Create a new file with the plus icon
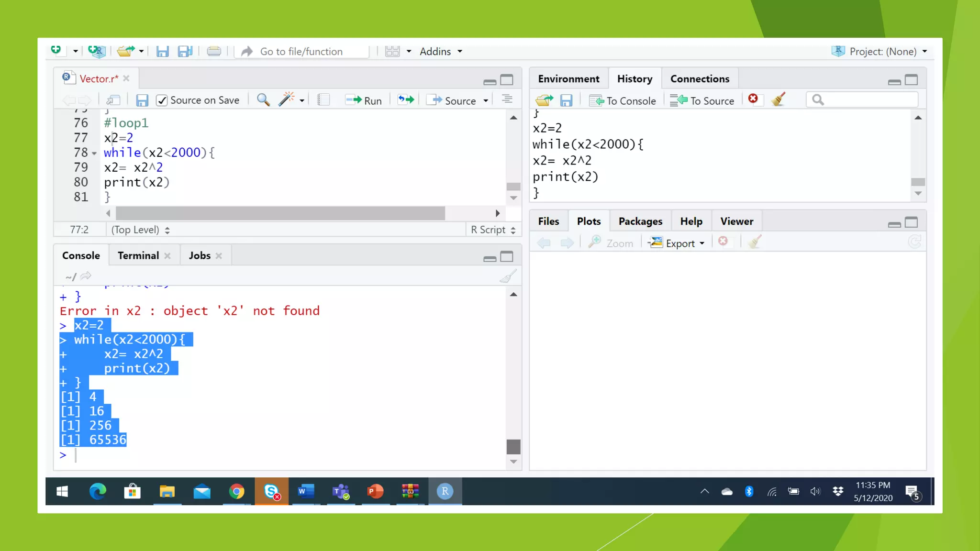Screen dimensions: 980x551 click(x=56, y=50)
